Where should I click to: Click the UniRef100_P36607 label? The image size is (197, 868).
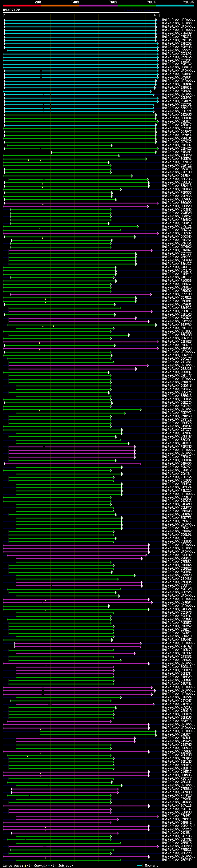pyautogui.click(x=177, y=660)
